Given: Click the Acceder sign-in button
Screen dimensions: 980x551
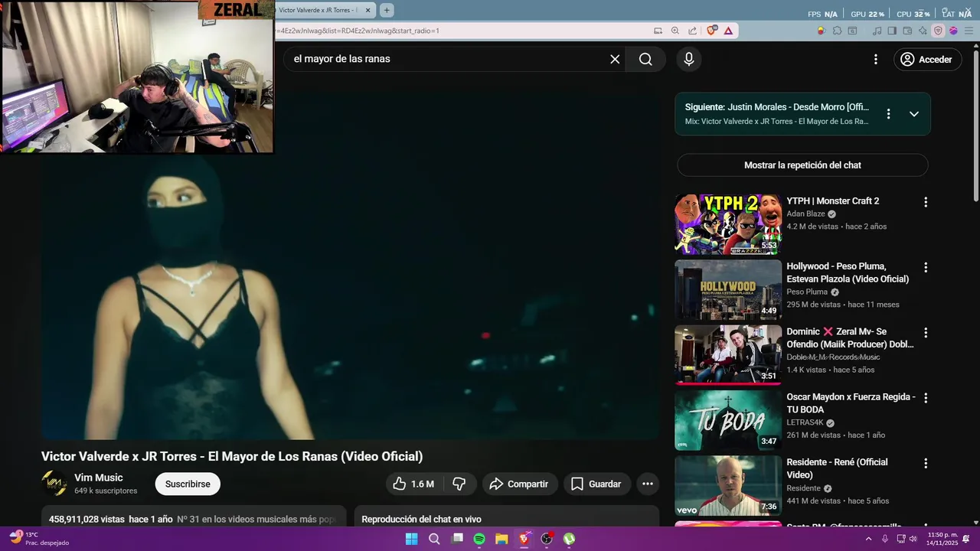Looking at the screenshot, I should point(928,59).
